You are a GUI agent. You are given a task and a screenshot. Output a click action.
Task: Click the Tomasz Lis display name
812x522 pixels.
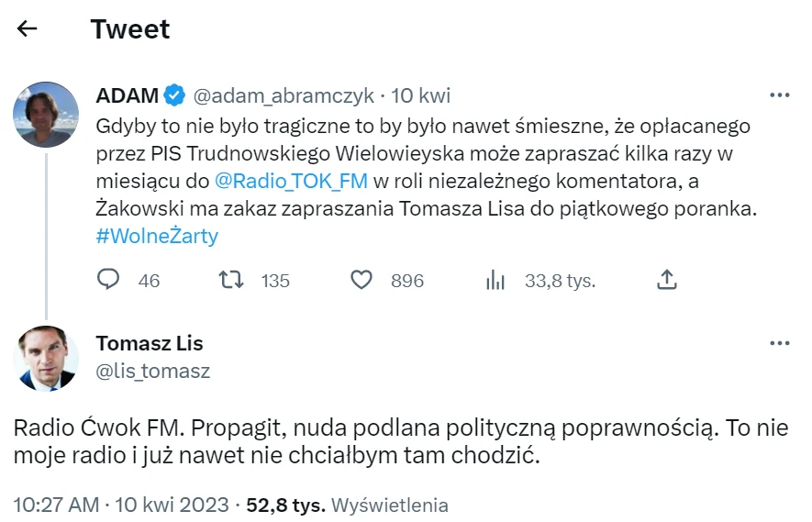click(149, 343)
